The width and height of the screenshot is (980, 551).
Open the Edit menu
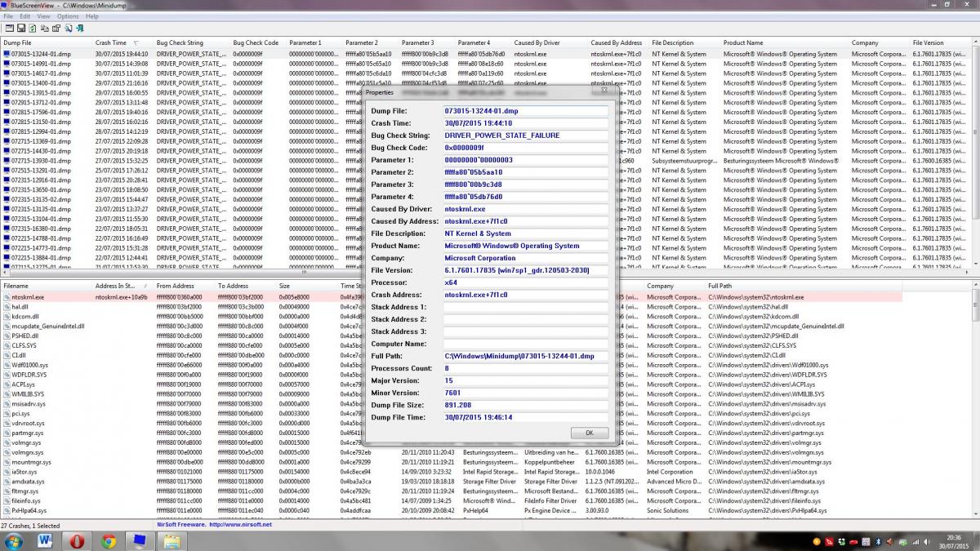(x=25, y=16)
